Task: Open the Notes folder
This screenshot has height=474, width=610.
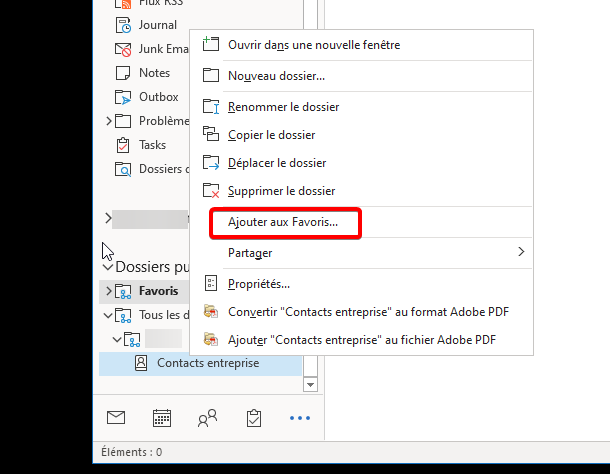Action: pyautogui.click(x=154, y=73)
